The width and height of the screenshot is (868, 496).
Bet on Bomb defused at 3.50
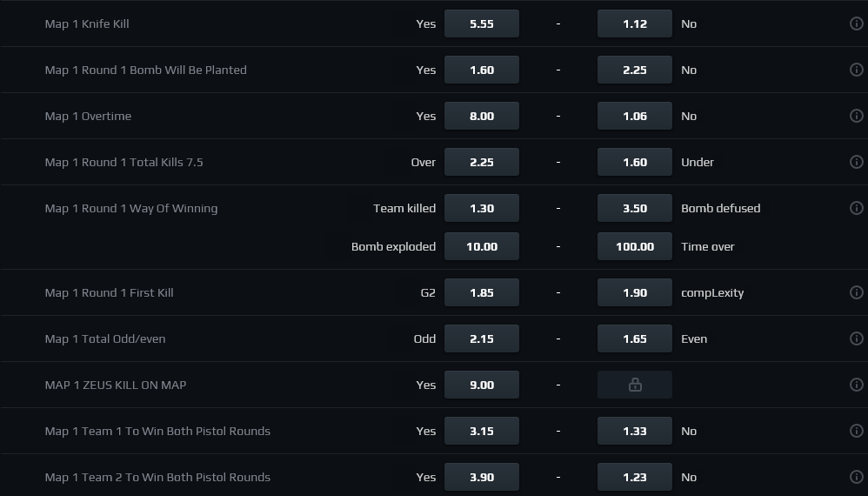(634, 208)
